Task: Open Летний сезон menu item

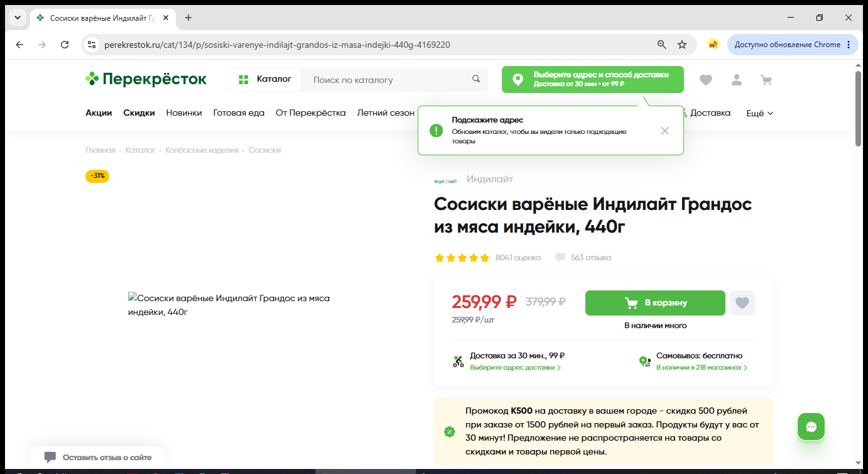Action: click(386, 113)
